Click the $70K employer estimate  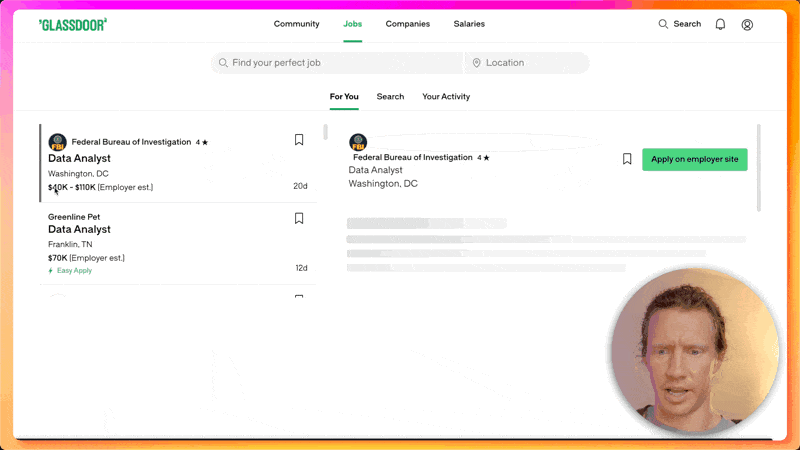(x=86, y=258)
